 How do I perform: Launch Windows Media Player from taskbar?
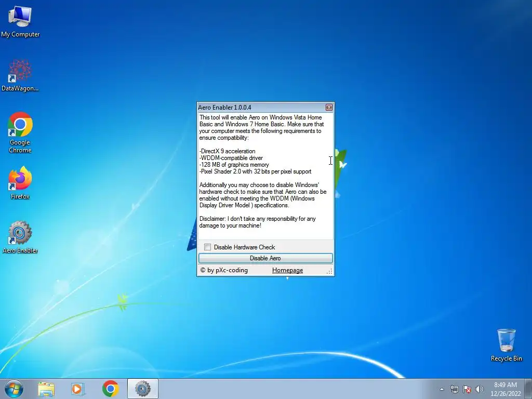click(78, 389)
